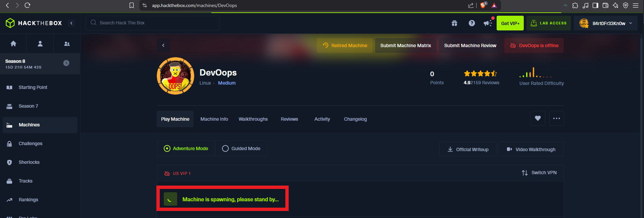Select Guided Mode
Screen dimensions: 644x218
(241, 148)
